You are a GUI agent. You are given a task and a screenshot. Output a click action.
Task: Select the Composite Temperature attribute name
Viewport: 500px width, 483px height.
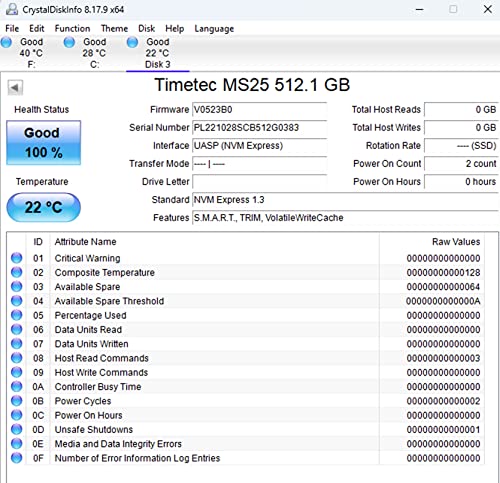pos(105,273)
